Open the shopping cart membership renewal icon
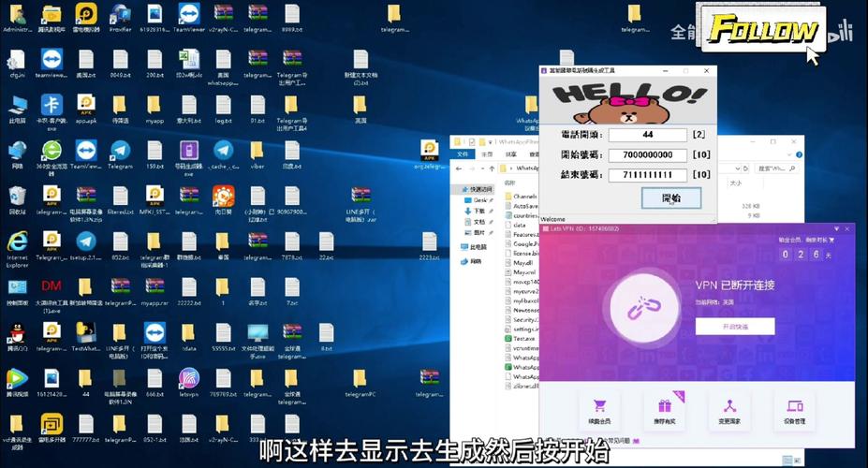868x468 pixels. tap(599, 411)
